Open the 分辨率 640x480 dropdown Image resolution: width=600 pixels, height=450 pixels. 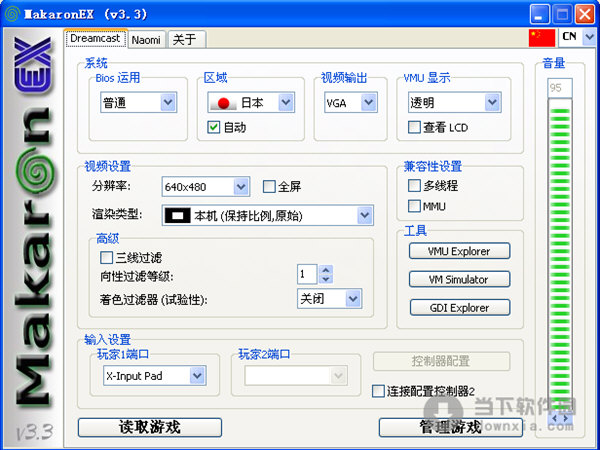206,187
